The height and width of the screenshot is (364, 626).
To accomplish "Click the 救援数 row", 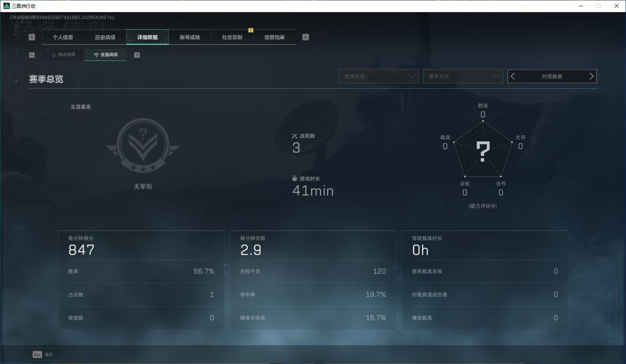I will point(141,318).
